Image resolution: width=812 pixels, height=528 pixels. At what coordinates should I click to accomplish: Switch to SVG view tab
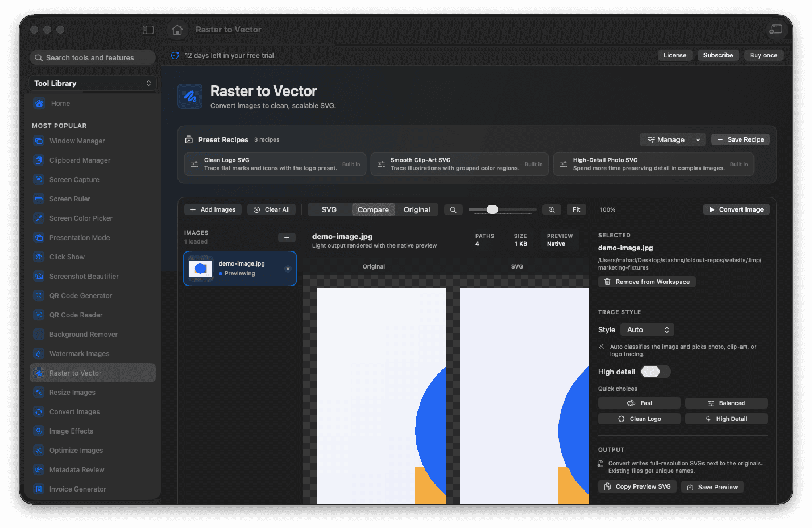pyautogui.click(x=329, y=210)
